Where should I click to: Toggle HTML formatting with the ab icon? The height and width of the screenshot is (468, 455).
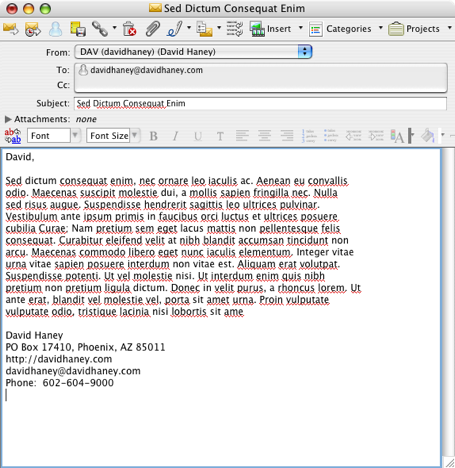click(13, 136)
